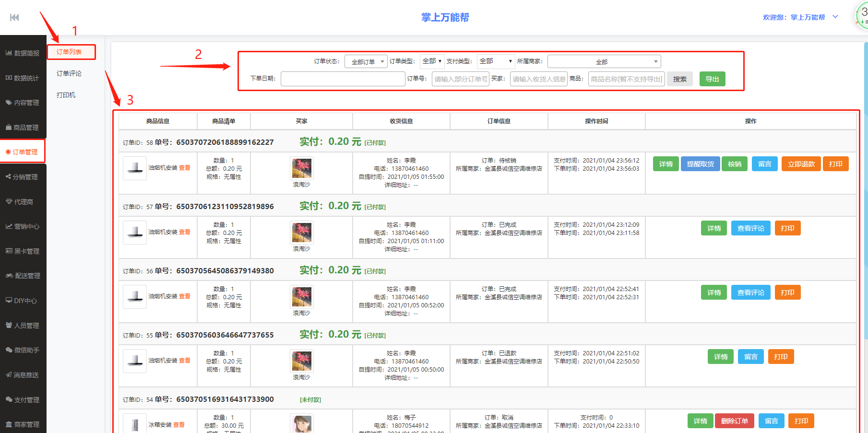Click 立即退款 for order 58

[801, 164]
